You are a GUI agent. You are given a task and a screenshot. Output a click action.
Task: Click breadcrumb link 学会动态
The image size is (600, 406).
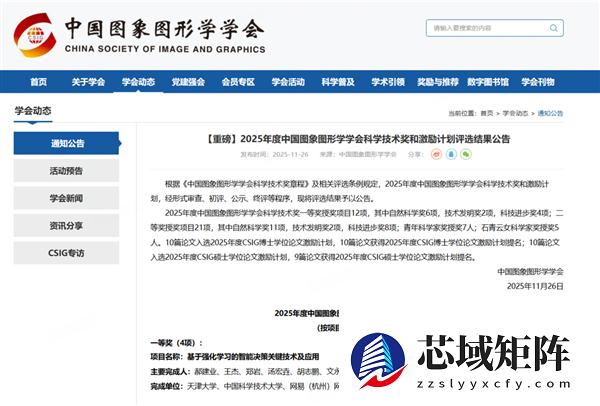tap(515, 113)
